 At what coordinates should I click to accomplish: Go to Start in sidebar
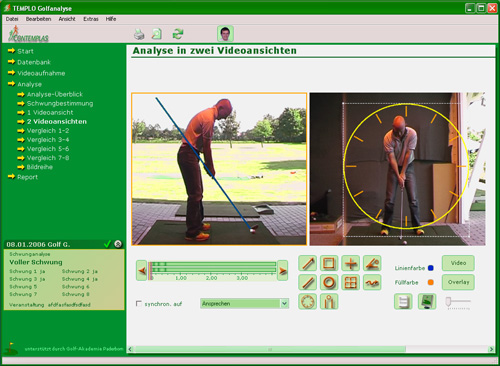click(25, 51)
